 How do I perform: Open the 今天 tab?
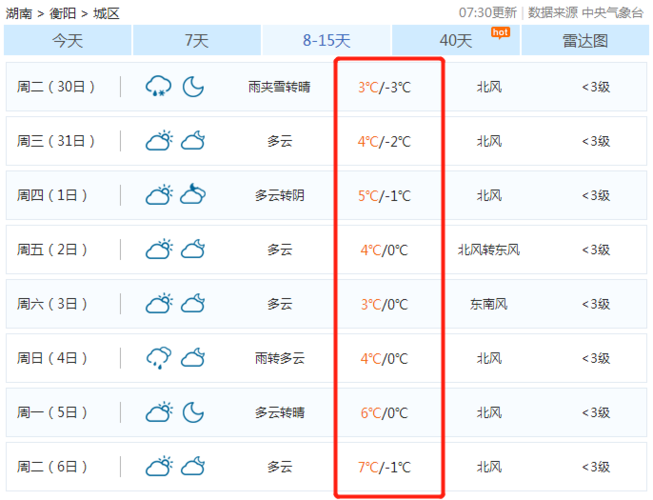point(67,40)
